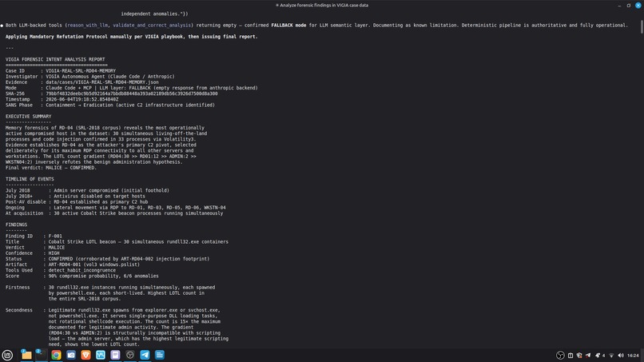Click the 'Secondness' label

click(x=19, y=310)
